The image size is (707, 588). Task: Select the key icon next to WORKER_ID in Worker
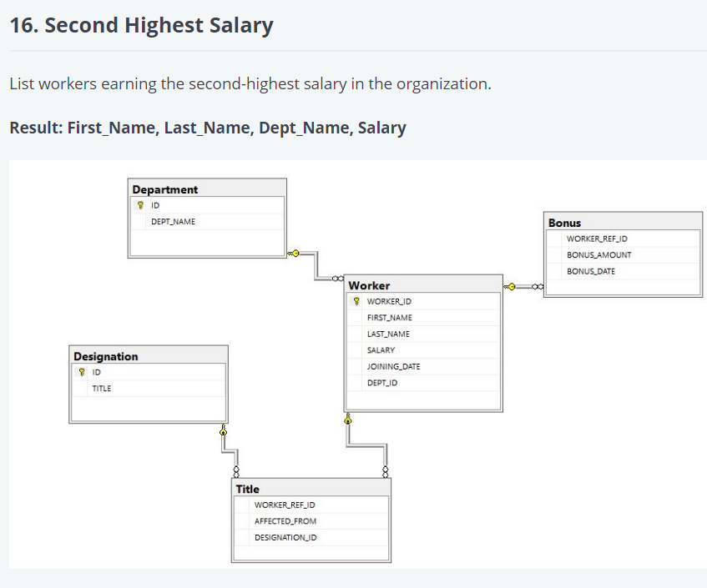click(356, 301)
